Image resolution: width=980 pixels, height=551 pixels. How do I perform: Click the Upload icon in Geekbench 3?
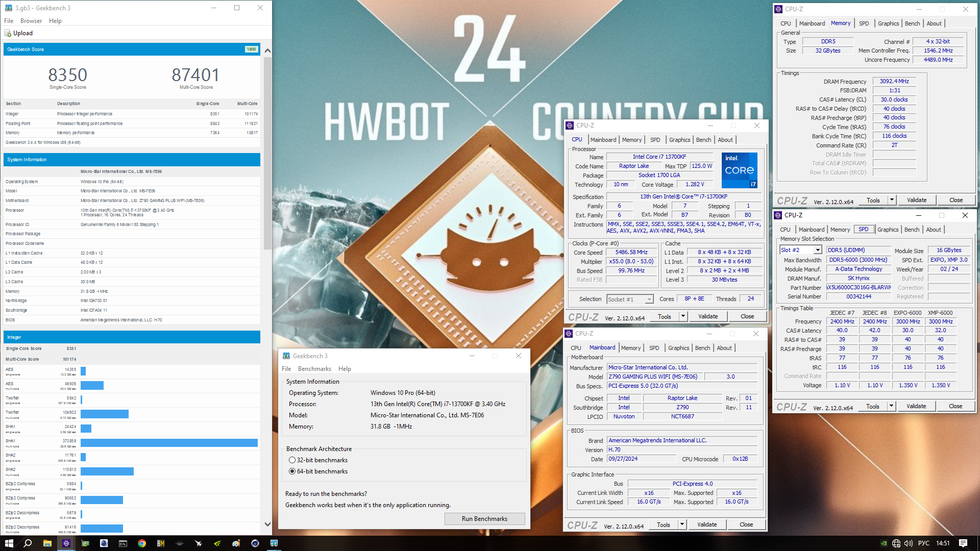coord(8,33)
